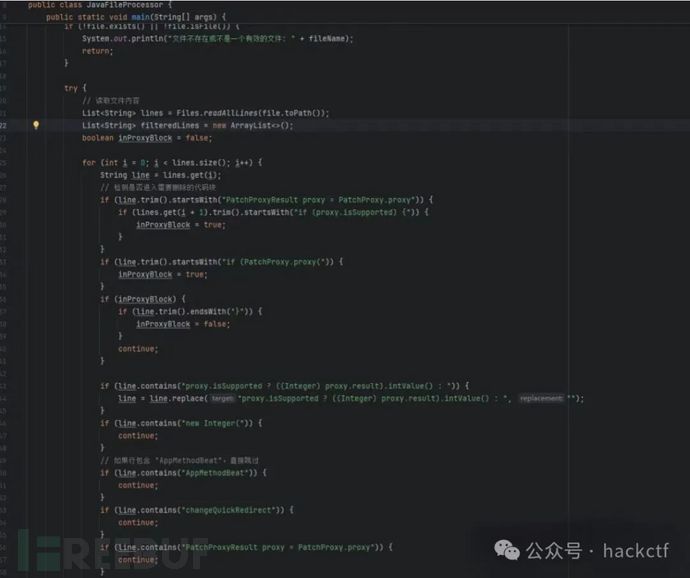690x578 pixels.
Task: Click the WeChat logo in the watermark
Action: [511, 550]
